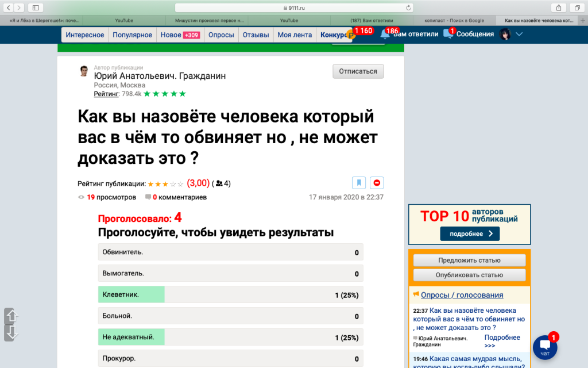Vote for the 'Клеветник.' poll option
This screenshot has width=588, height=368.
click(x=230, y=295)
